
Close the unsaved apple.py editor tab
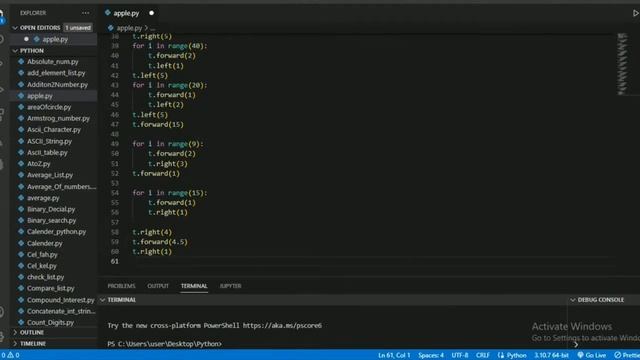point(151,13)
